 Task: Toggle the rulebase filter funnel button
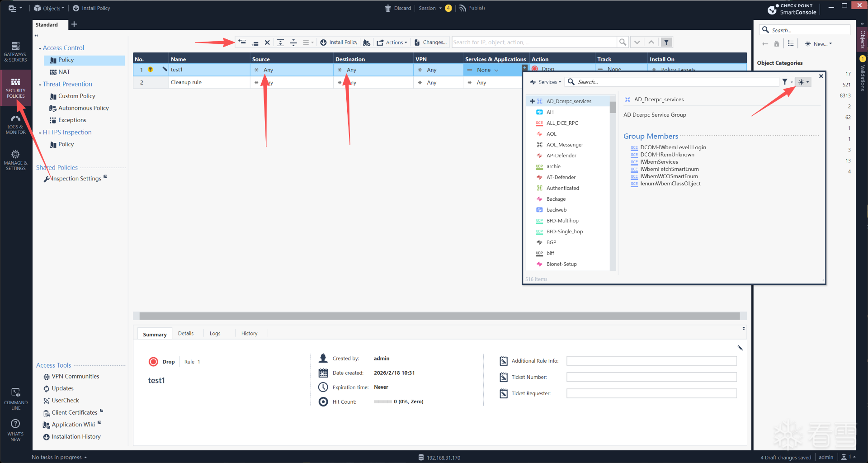pyautogui.click(x=666, y=42)
